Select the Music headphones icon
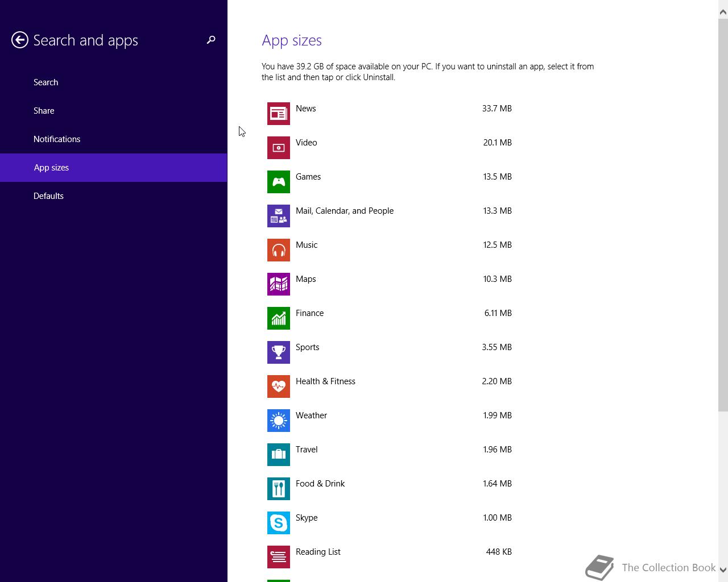This screenshot has width=728, height=582. tap(279, 250)
